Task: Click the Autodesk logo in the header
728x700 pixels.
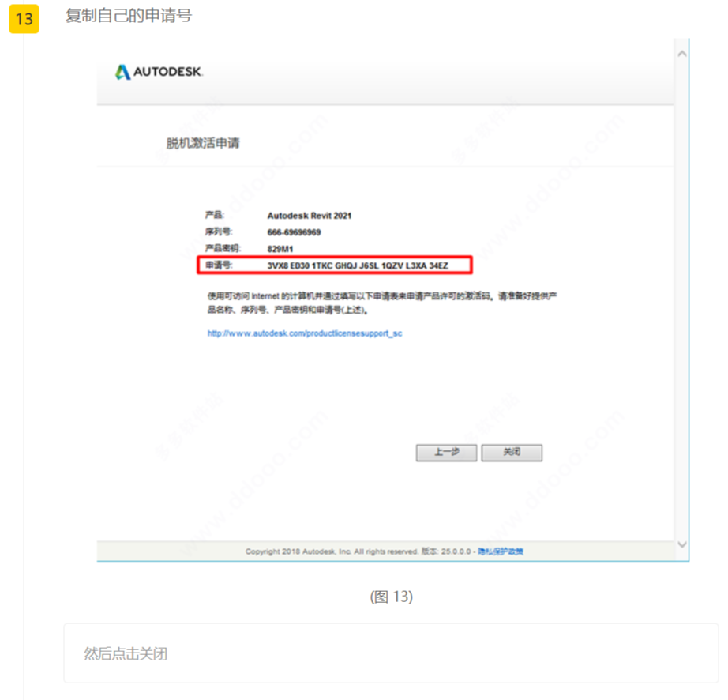Action: (159, 72)
